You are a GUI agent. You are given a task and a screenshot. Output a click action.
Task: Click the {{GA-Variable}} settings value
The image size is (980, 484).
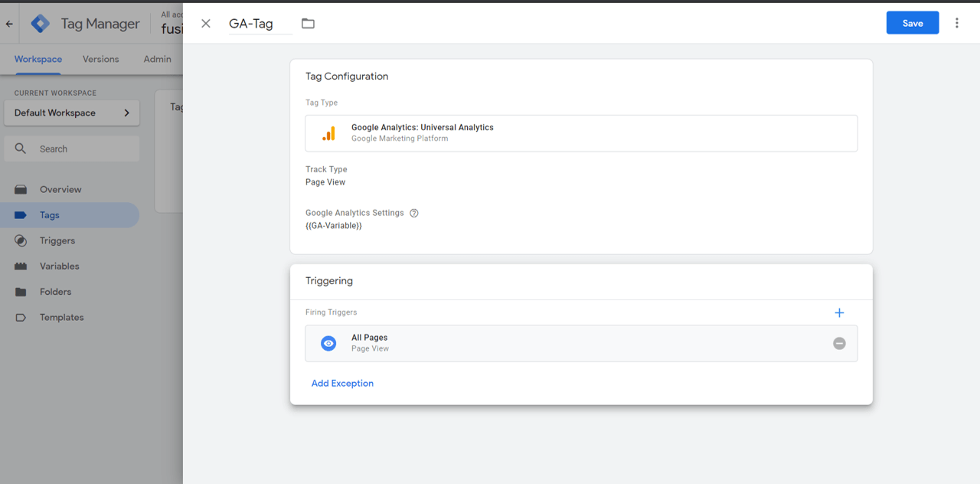tap(334, 226)
